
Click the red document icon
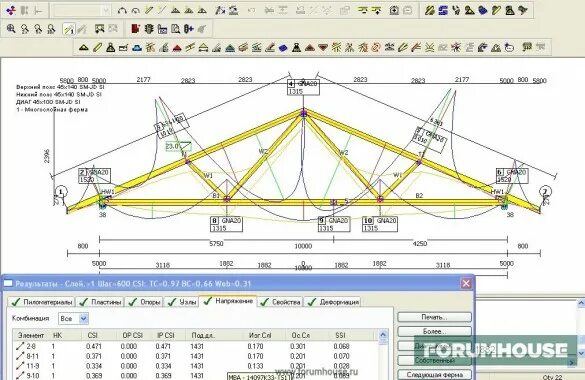point(135,29)
